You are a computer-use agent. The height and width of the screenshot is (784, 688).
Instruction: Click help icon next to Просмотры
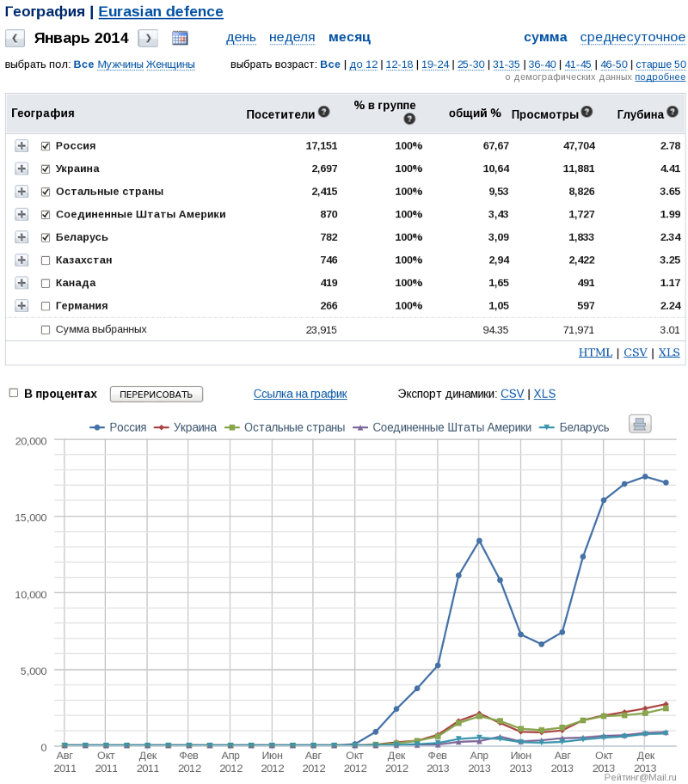point(587,112)
